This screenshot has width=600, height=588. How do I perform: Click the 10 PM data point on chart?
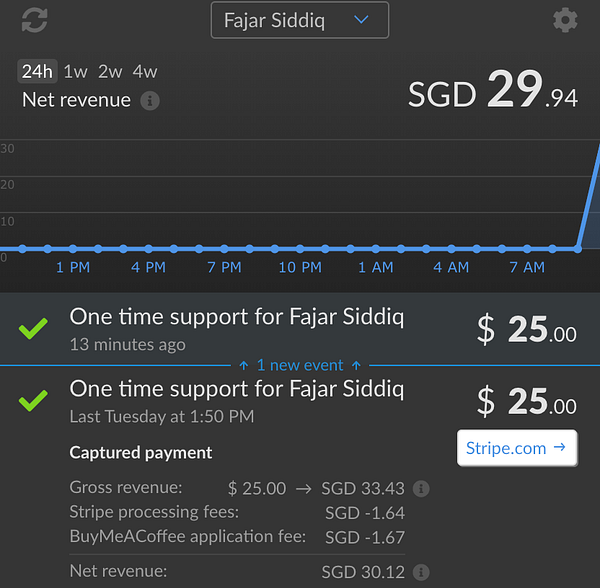click(300, 248)
